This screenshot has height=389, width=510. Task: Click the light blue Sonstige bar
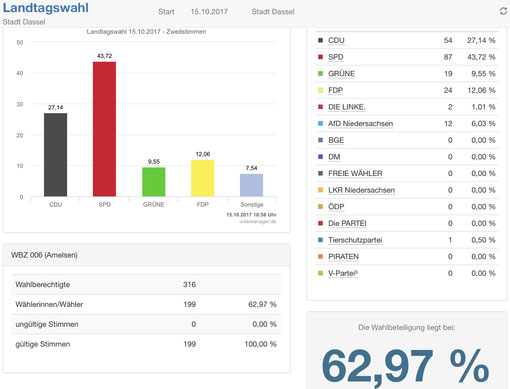tap(251, 185)
